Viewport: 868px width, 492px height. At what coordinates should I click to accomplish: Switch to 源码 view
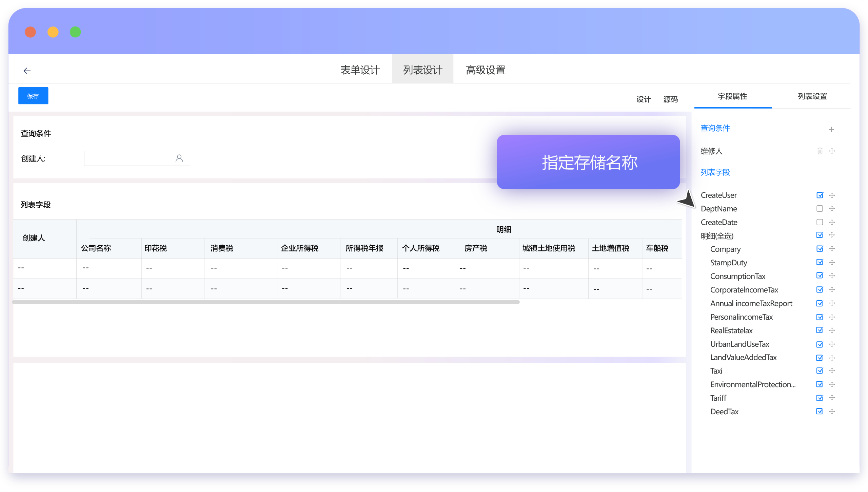point(670,99)
